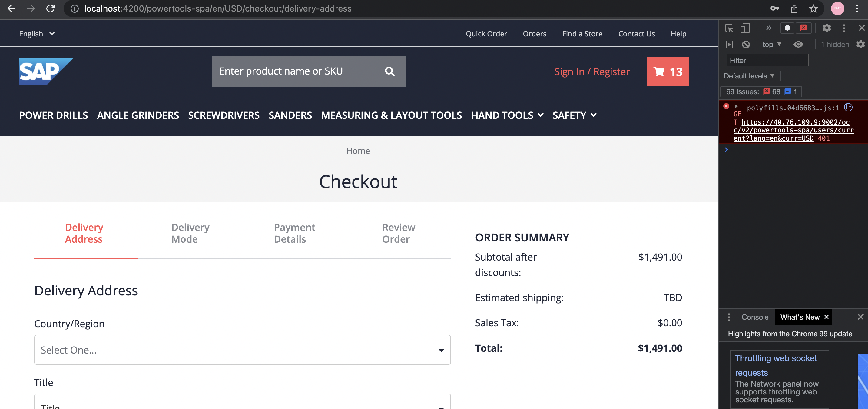868x409 pixels.
Task: View site information icon in address bar
Action: point(75,9)
